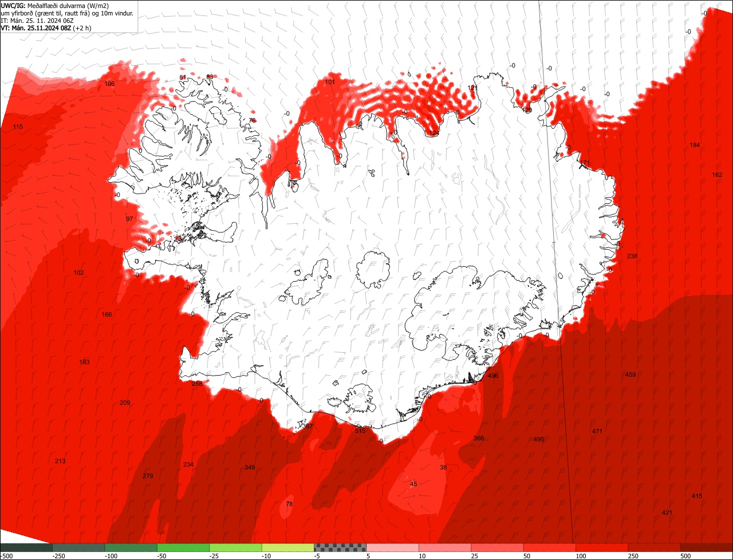Click the subtitle line mentioning '10m vindur'
This screenshot has height=560, width=733.
(x=68, y=13)
